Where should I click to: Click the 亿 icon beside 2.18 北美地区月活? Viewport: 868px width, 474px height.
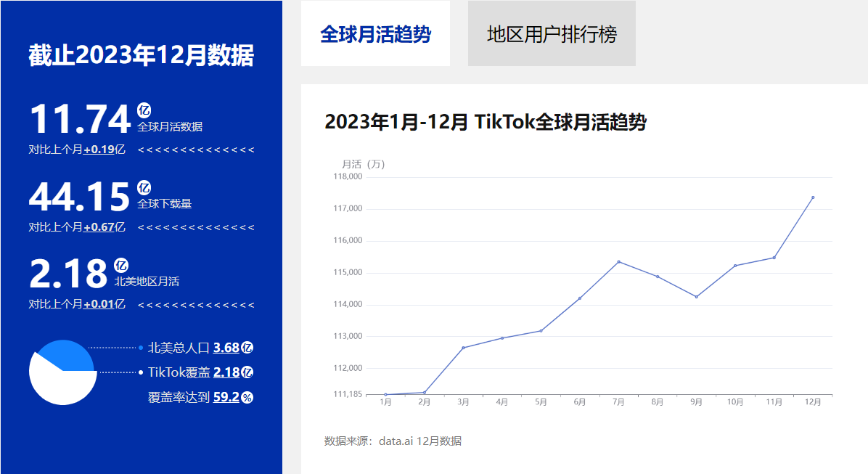pyautogui.click(x=121, y=266)
